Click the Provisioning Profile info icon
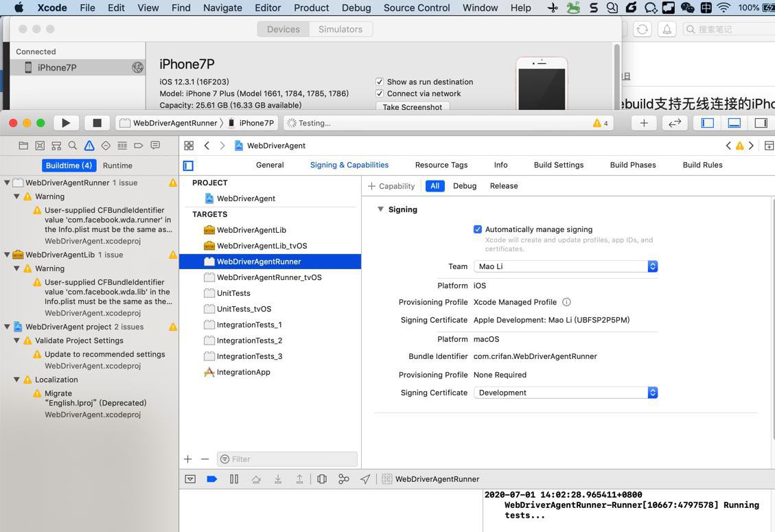Viewport: 775px width, 532px height. point(566,302)
